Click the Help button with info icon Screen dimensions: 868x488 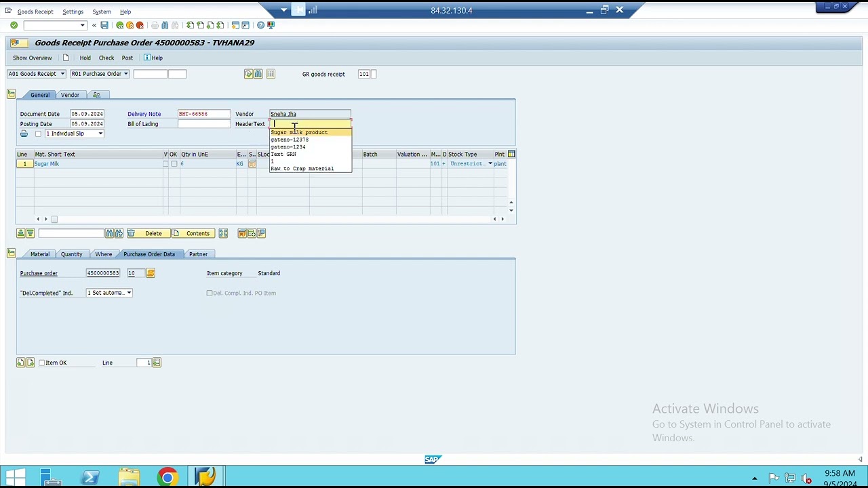(153, 58)
